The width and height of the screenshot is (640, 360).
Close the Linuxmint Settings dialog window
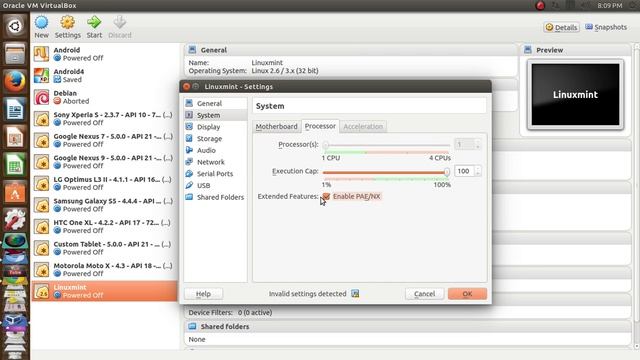187,87
